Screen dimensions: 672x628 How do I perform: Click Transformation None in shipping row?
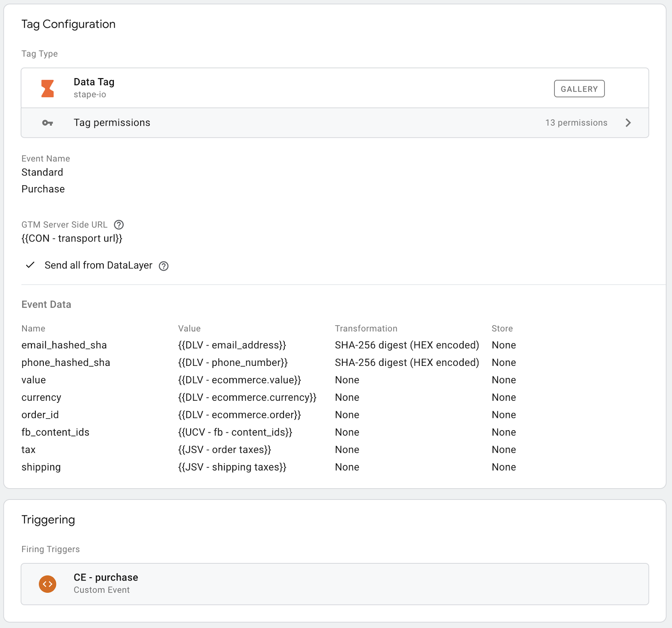click(x=347, y=467)
